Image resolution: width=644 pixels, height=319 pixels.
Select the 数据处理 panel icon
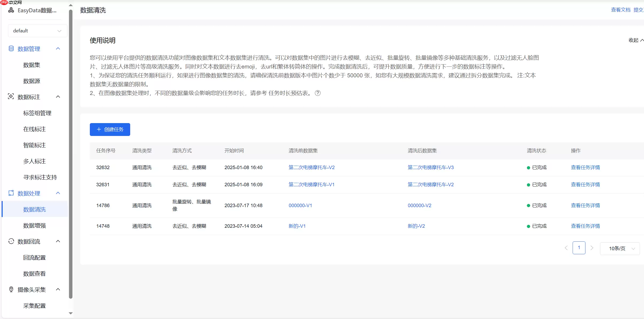tap(11, 193)
